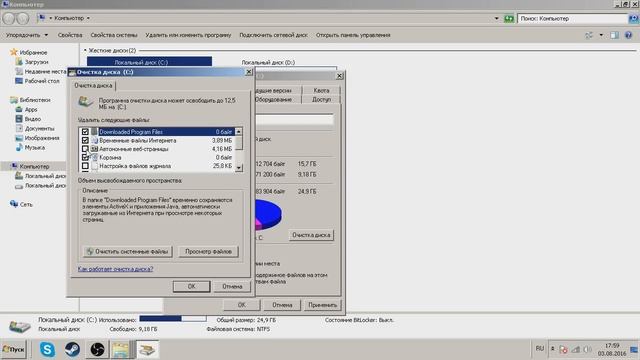Viewport: 640px width, 360px height.
Task: Check Настройка файлов журнала checkbox
Action: (85, 166)
